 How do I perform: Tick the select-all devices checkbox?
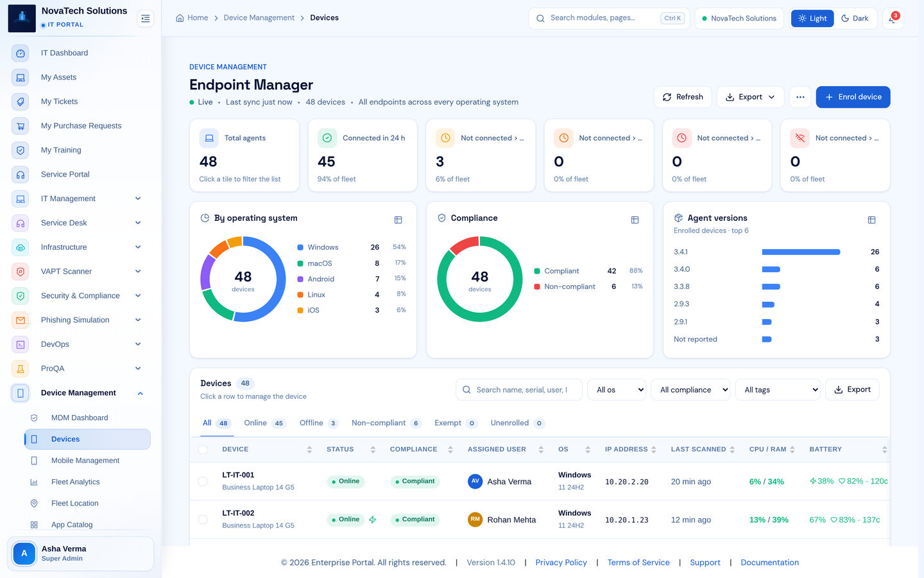coord(203,450)
